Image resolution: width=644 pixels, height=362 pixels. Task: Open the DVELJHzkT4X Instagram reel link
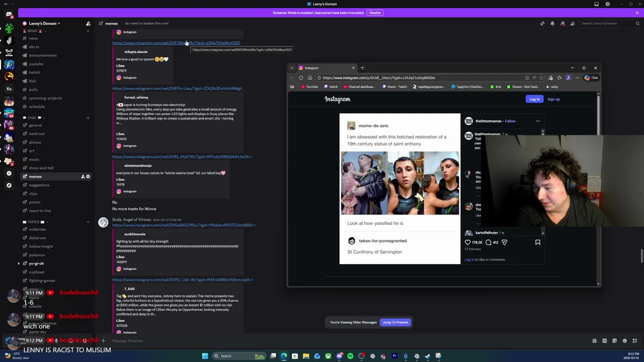[x=182, y=157]
